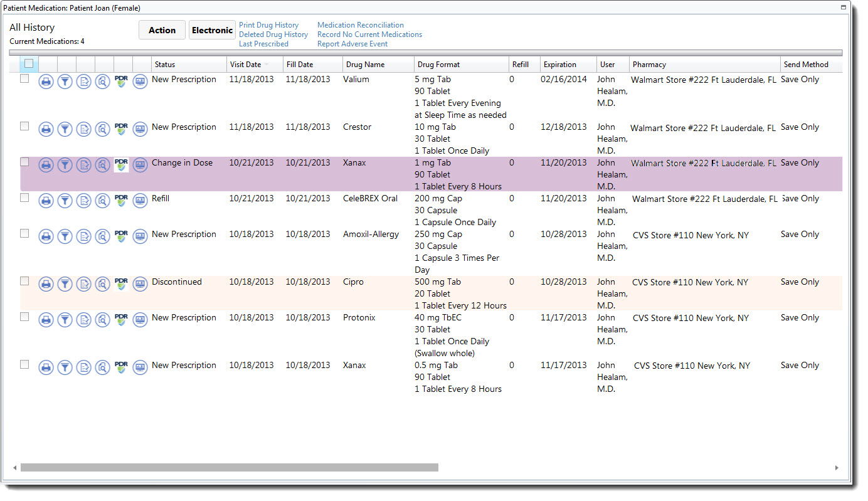The height and width of the screenshot is (501, 868).
Task: Sort by the Expiration column header
Action: (568, 65)
